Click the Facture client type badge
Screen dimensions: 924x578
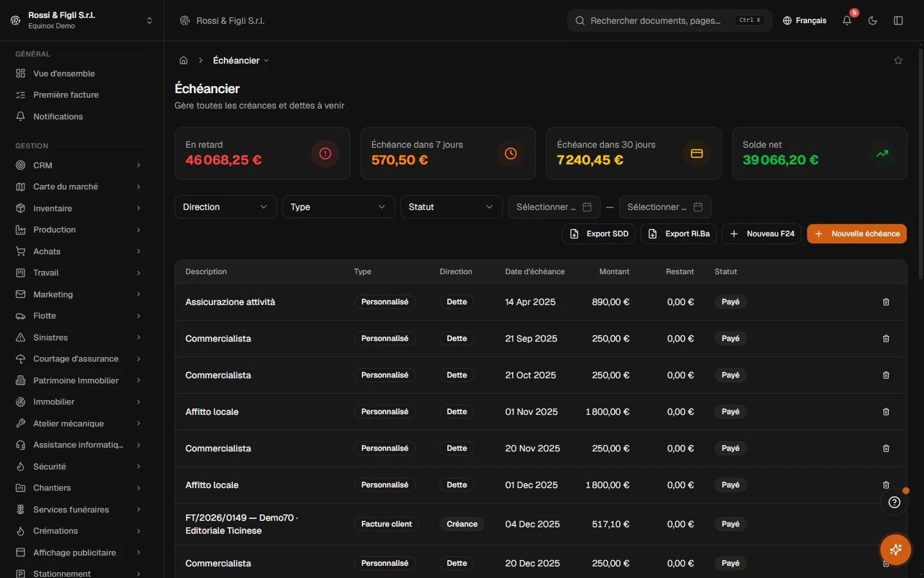tap(386, 524)
